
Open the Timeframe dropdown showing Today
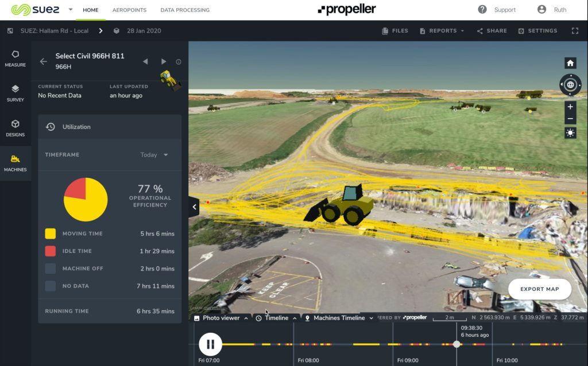[153, 154]
